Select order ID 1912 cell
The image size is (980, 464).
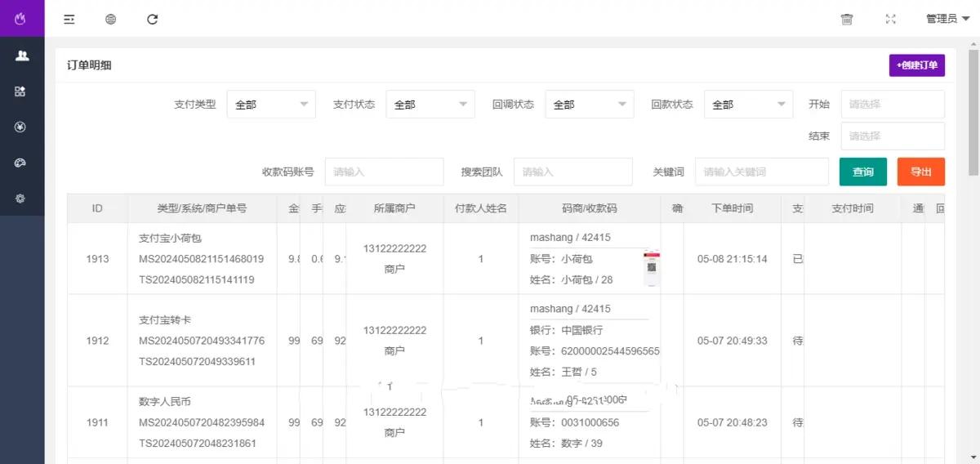pyautogui.click(x=97, y=341)
